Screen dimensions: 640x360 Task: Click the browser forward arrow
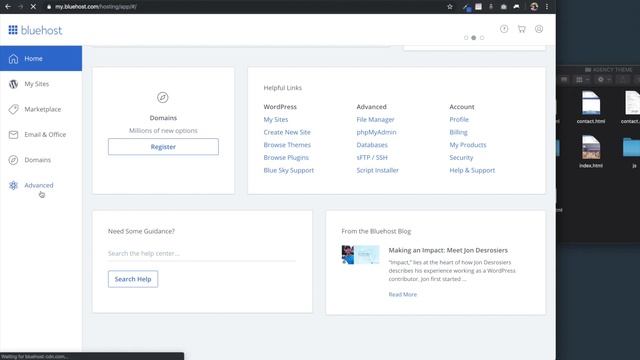20,7
